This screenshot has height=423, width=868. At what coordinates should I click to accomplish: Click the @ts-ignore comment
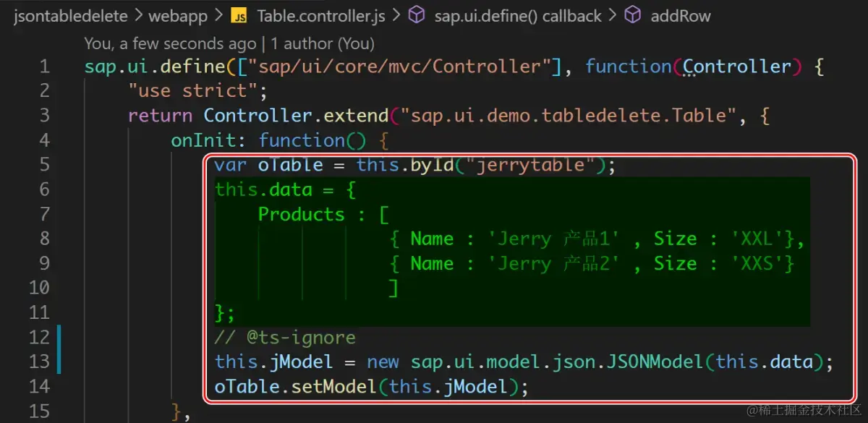(x=285, y=337)
